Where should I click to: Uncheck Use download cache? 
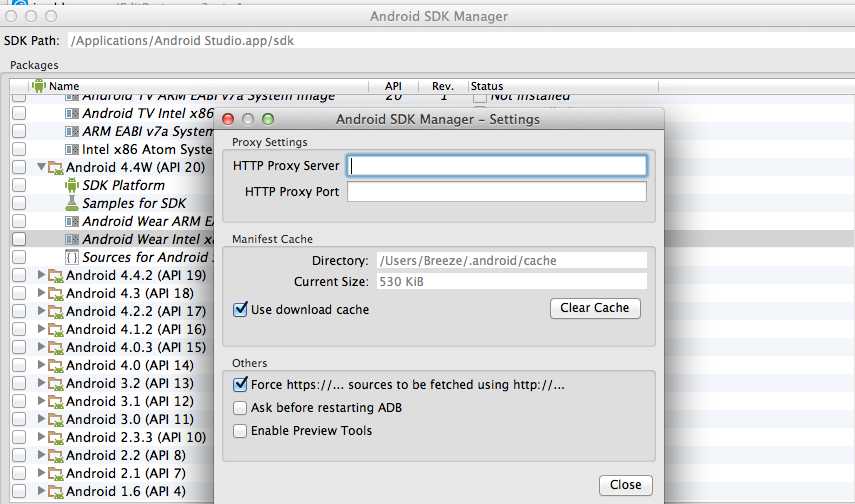coord(240,310)
